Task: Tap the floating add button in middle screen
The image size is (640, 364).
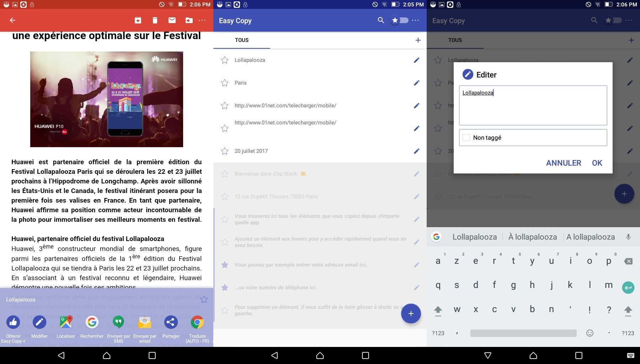Action: click(x=411, y=314)
